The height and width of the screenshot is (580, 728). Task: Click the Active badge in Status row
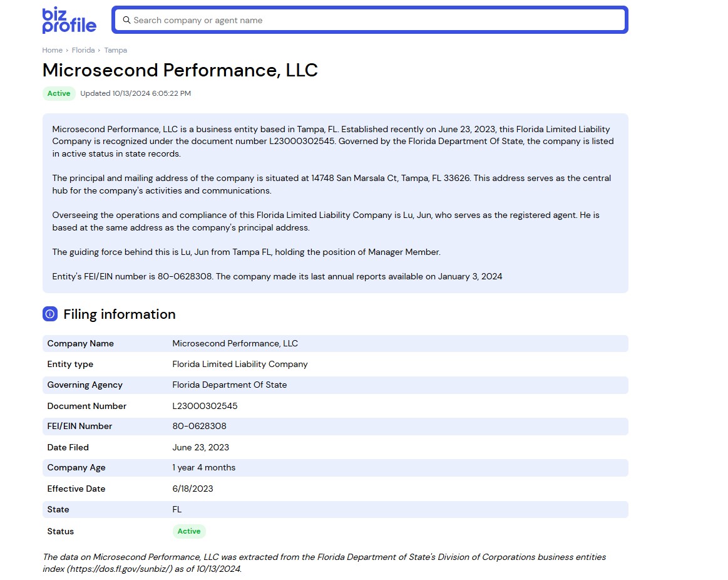188,531
